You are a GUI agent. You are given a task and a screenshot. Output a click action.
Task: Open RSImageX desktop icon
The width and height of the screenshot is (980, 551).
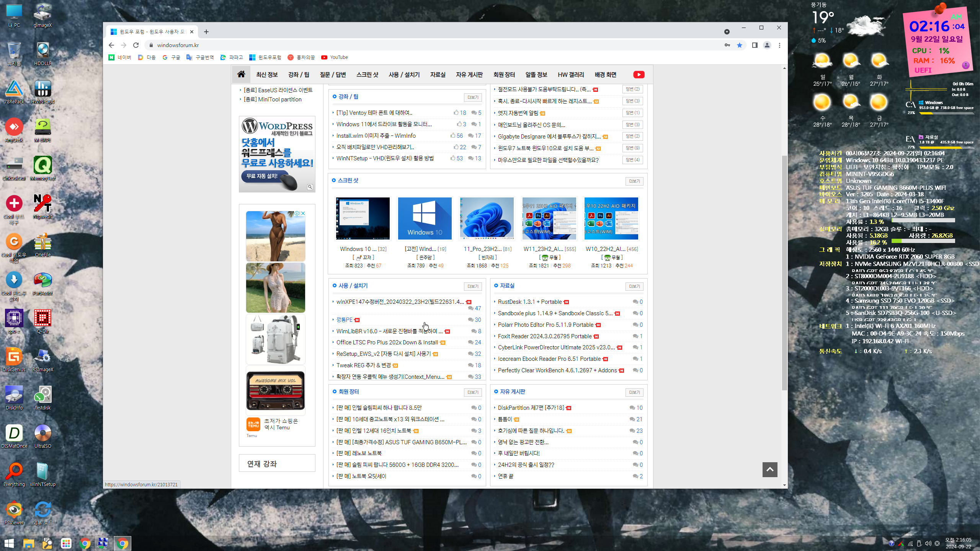42,360
